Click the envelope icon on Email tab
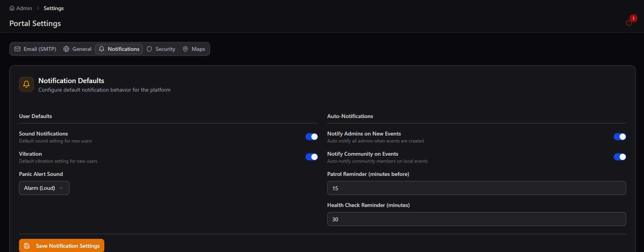 [17, 49]
